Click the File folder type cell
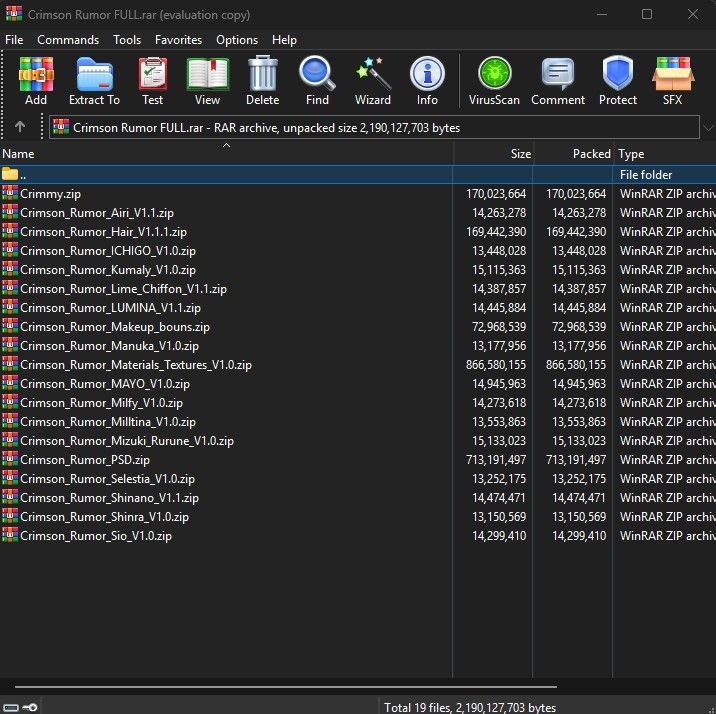 [x=646, y=174]
